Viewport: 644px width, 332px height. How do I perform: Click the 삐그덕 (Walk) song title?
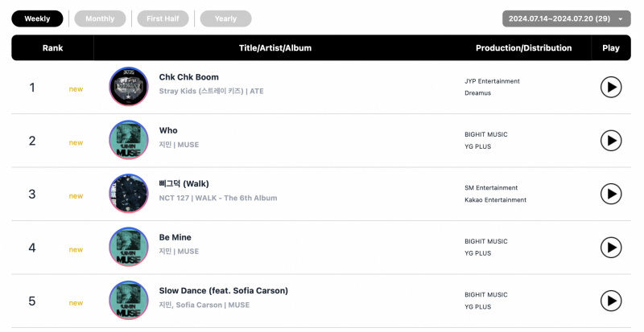(x=184, y=184)
